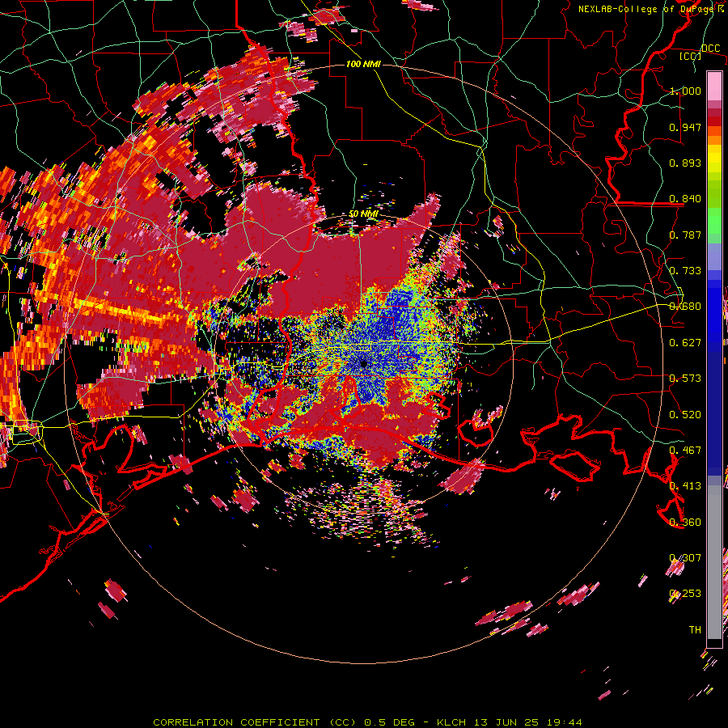The height and width of the screenshot is (728, 728).
Task: Select the 50 NMI range ring label
Action: 363,214
